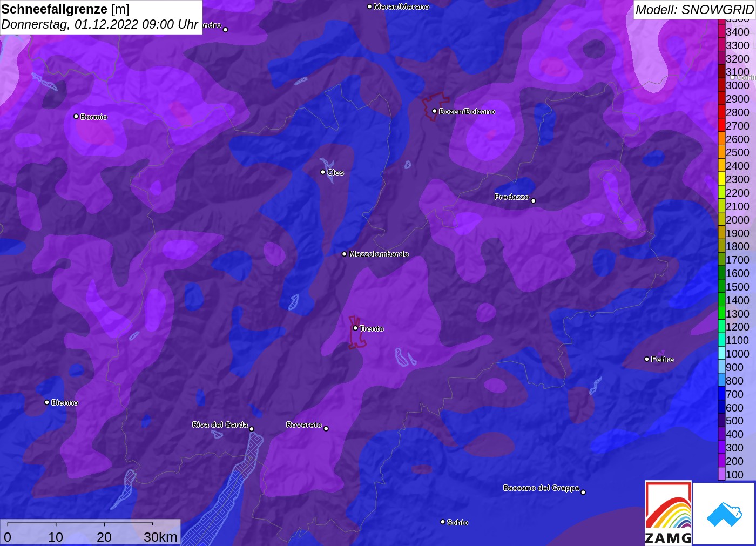Click the Bozen/Bolzano label text
The height and width of the screenshot is (546, 756).
click(x=467, y=111)
